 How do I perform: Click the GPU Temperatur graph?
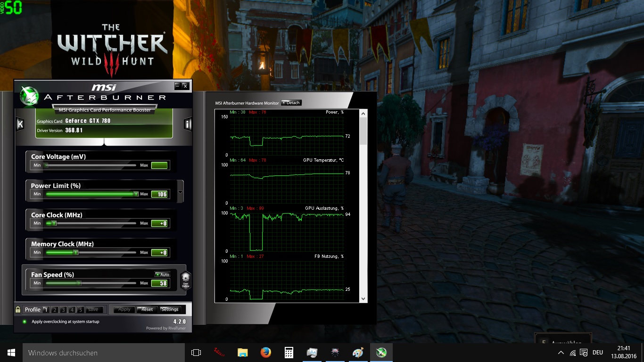287,184
